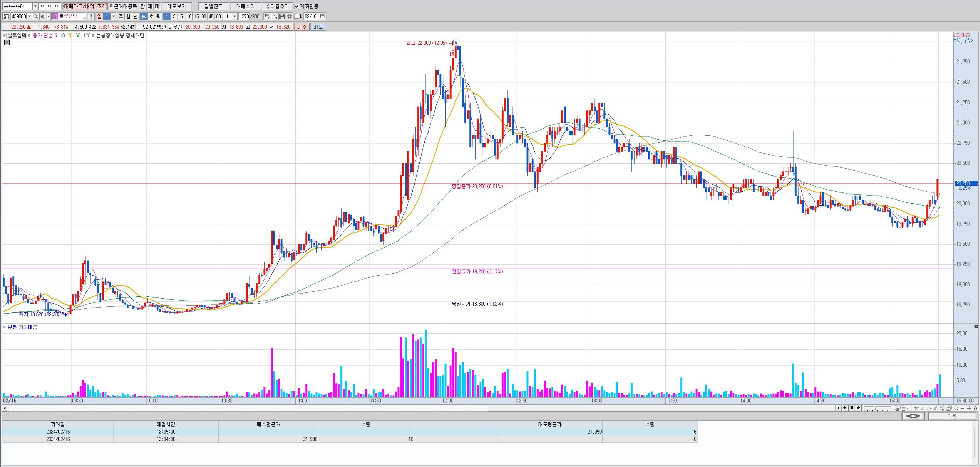
Task: Open the calendar date picker icon
Action: 322,16
